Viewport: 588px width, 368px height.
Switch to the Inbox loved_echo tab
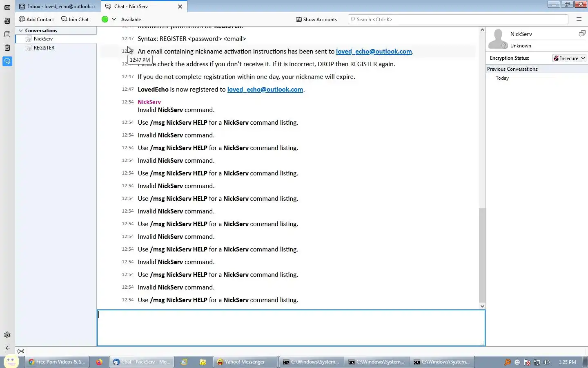[57, 6]
